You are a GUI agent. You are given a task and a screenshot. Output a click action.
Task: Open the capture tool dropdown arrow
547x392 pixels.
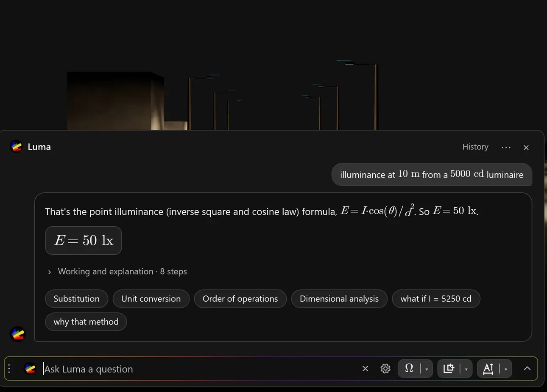(466, 369)
